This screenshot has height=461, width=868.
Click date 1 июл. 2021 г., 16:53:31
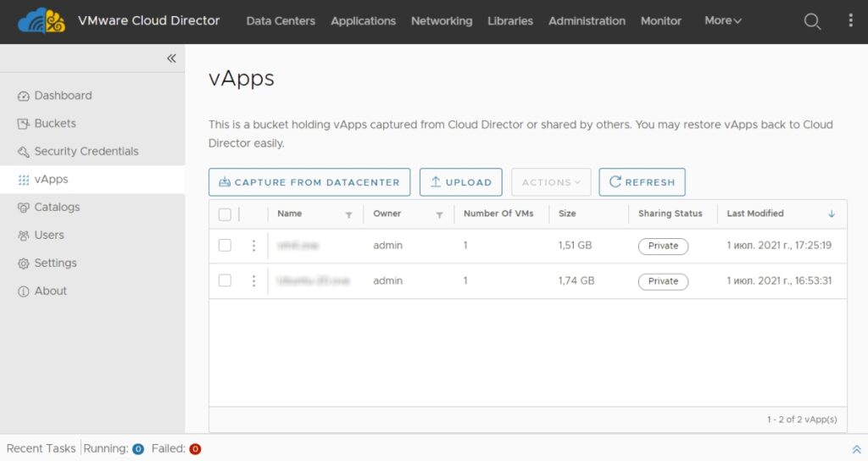tap(779, 280)
